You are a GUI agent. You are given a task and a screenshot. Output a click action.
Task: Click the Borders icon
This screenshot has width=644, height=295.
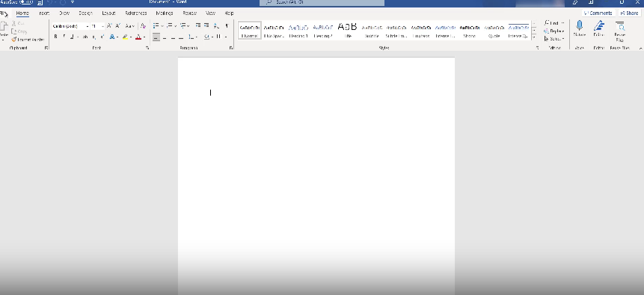pyautogui.click(x=218, y=37)
